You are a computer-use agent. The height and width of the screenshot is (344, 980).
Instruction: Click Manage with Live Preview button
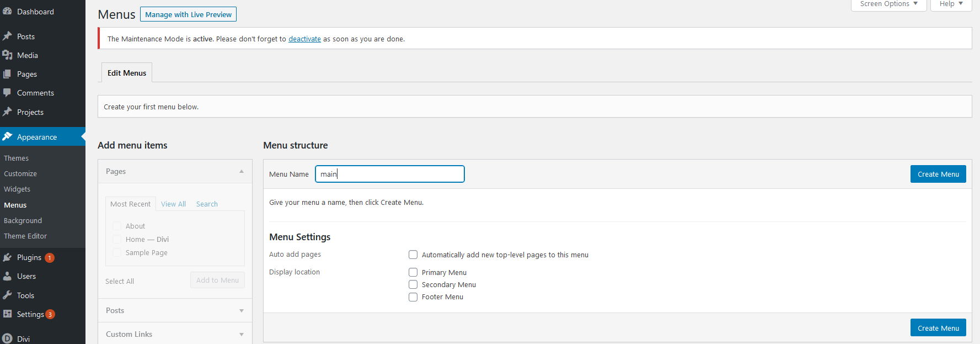(188, 14)
